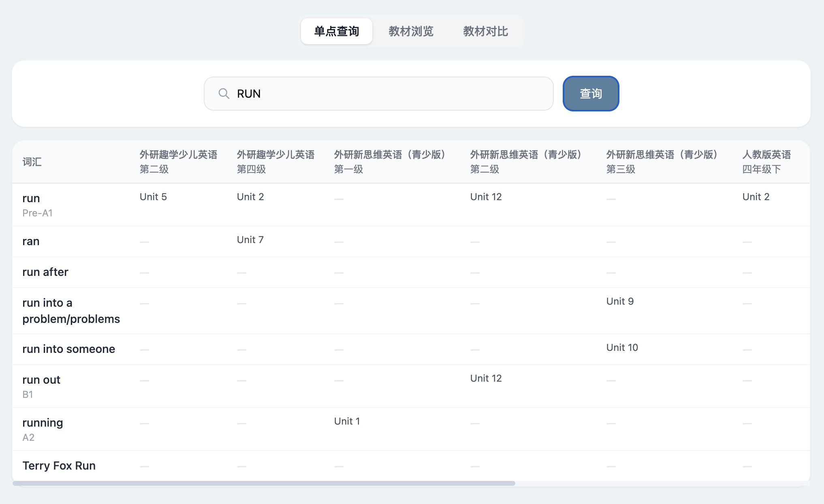Select the word "running"

tap(43, 423)
